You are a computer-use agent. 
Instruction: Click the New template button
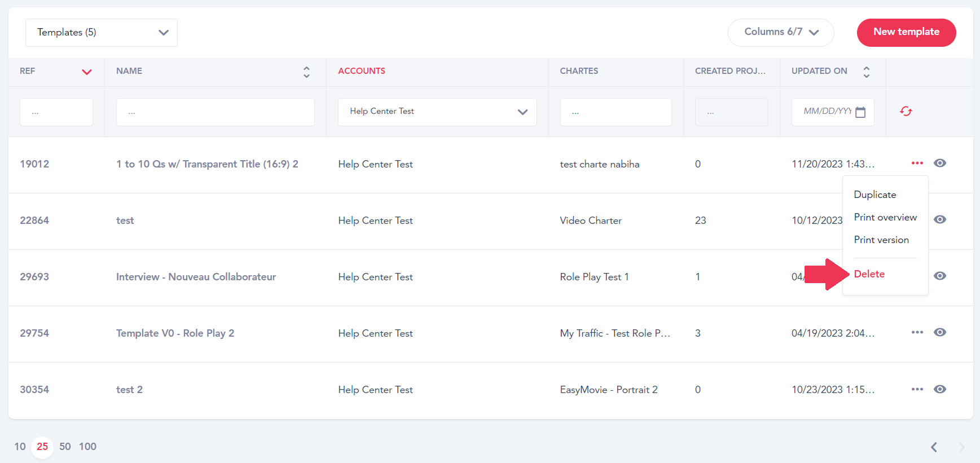(906, 32)
